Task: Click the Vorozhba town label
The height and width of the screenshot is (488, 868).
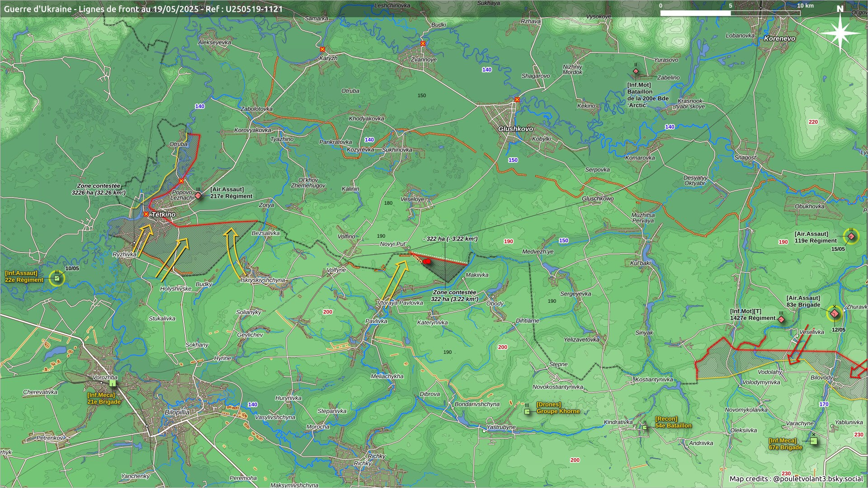Action: 105,377
